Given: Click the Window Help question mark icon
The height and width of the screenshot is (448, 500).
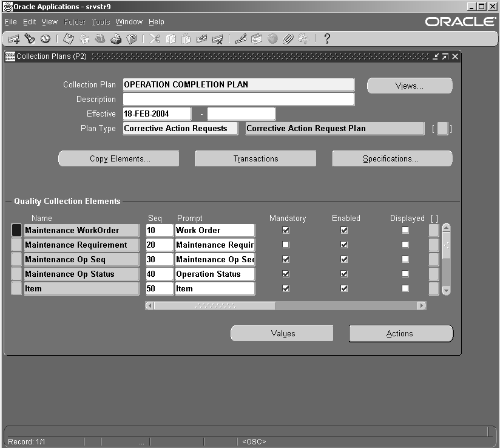Looking at the screenshot, I should pos(327,39).
